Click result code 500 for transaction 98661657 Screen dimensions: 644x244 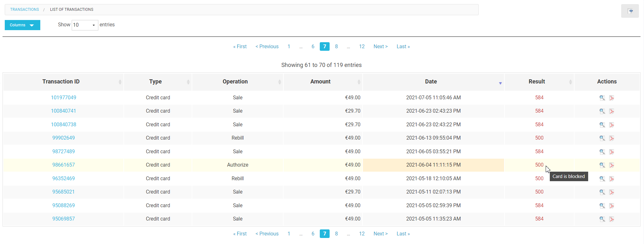[x=539, y=165]
